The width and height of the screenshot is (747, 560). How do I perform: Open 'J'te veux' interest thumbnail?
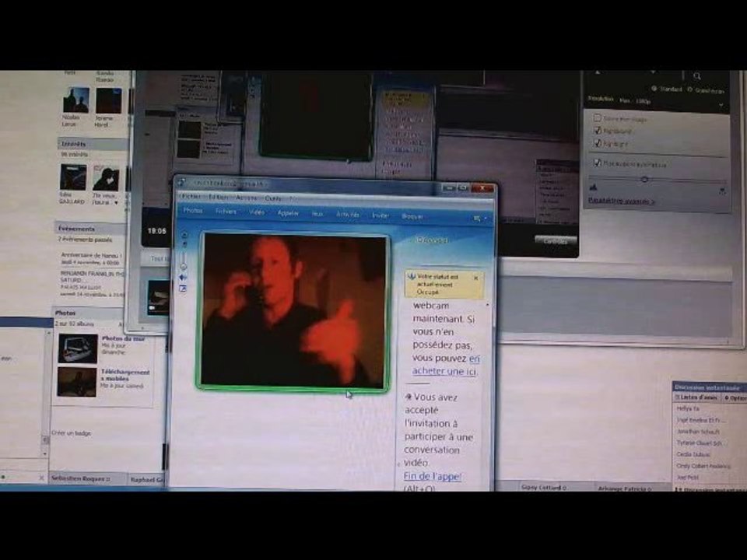(x=106, y=178)
